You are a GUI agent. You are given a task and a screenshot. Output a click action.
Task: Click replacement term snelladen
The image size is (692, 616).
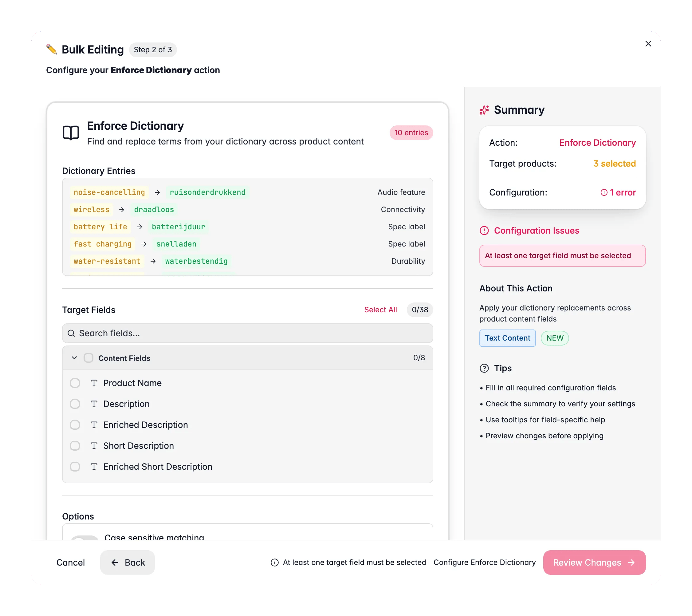click(176, 244)
